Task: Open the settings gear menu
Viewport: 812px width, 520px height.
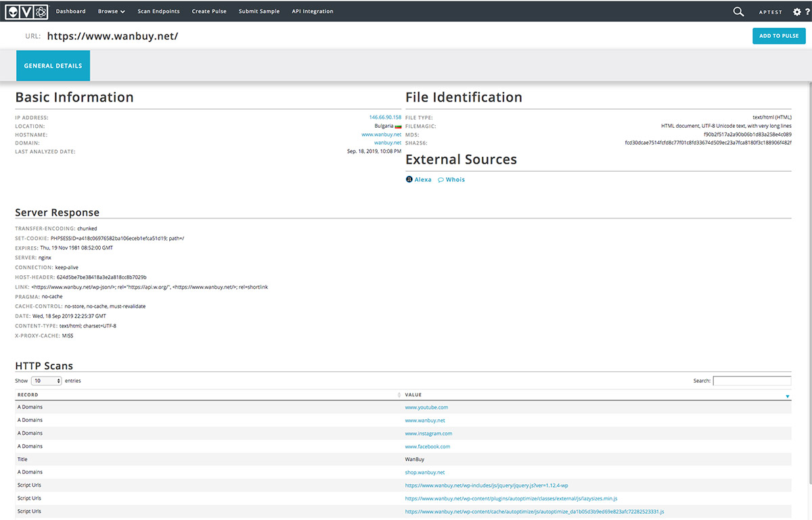Action: click(x=796, y=11)
